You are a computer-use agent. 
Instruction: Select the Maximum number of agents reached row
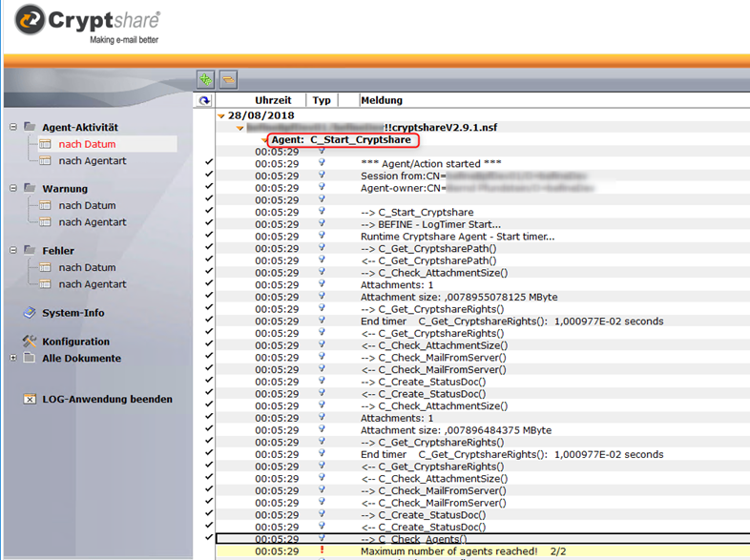click(x=448, y=551)
